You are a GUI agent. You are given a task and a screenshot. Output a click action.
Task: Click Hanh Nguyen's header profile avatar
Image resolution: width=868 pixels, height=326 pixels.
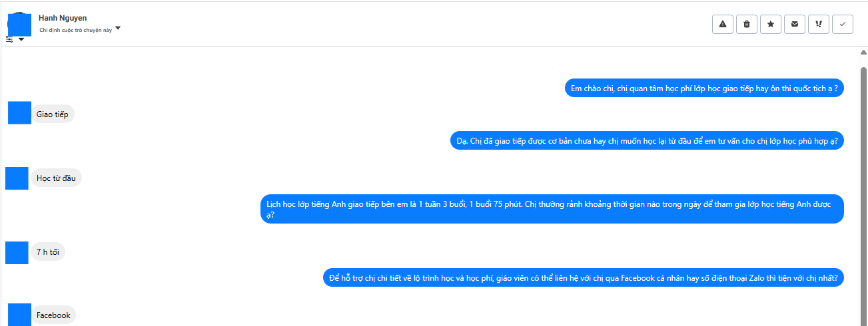tap(19, 23)
